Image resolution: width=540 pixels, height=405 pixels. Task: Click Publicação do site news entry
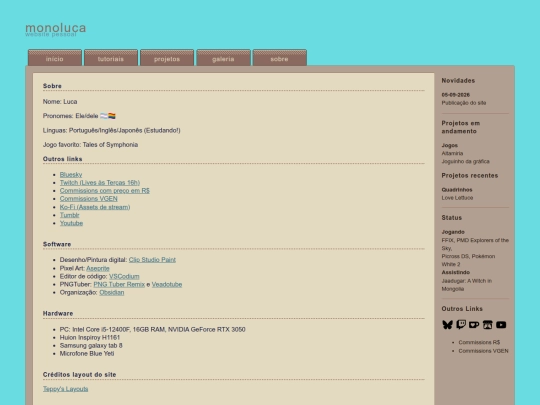464,103
